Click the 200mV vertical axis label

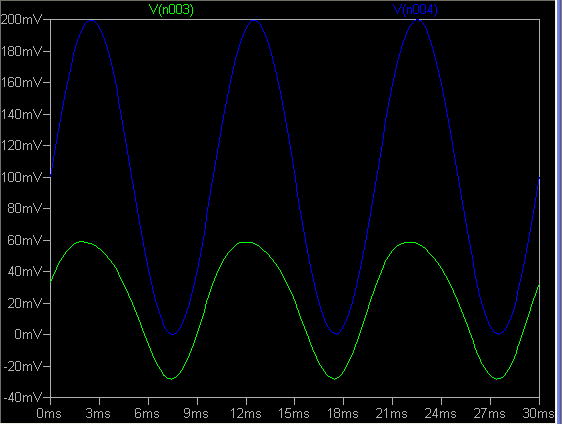[x=22, y=19]
